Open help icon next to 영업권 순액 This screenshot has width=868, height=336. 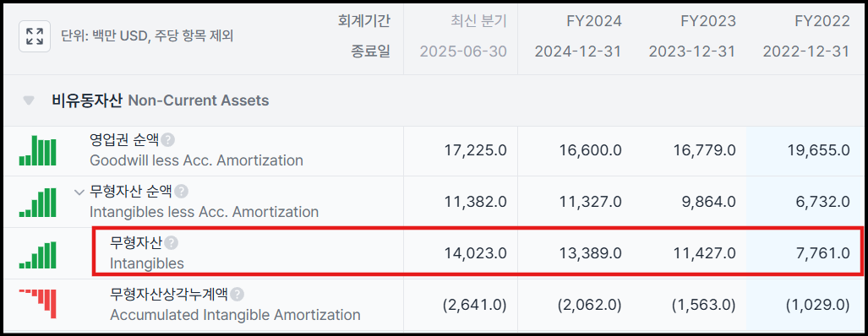click(x=168, y=140)
